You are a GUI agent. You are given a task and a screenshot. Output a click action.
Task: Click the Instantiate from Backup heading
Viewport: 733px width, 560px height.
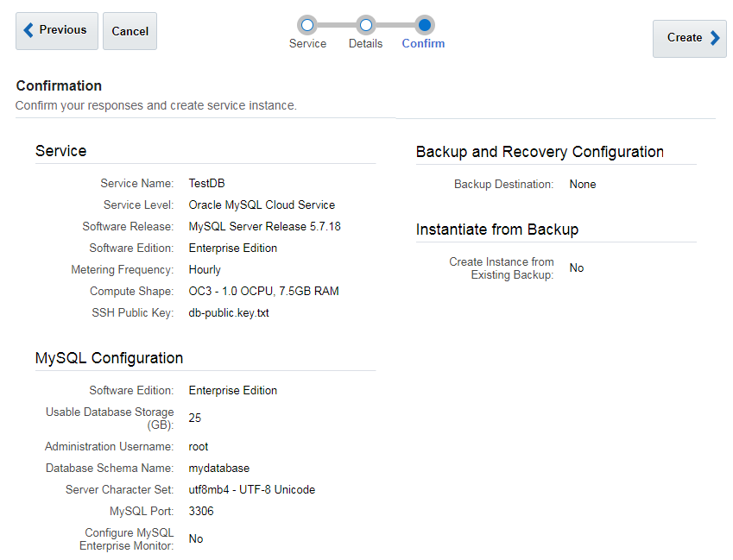pyautogui.click(x=497, y=230)
